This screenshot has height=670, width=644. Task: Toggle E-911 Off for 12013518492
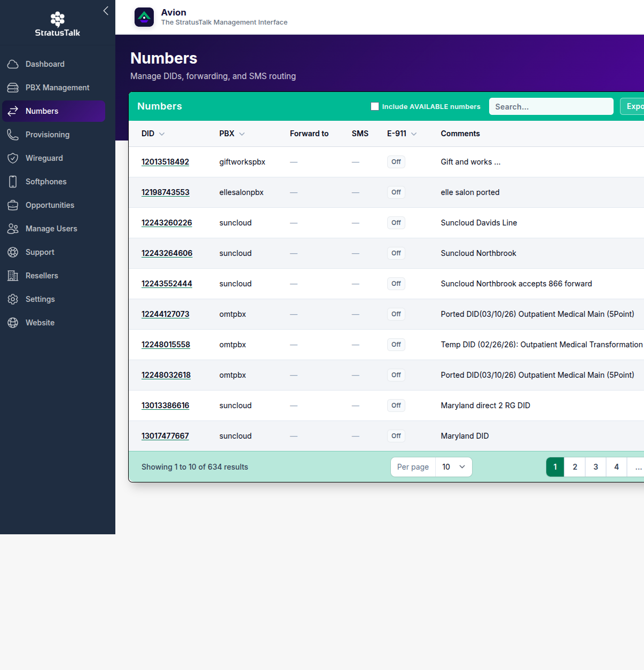click(x=396, y=162)
